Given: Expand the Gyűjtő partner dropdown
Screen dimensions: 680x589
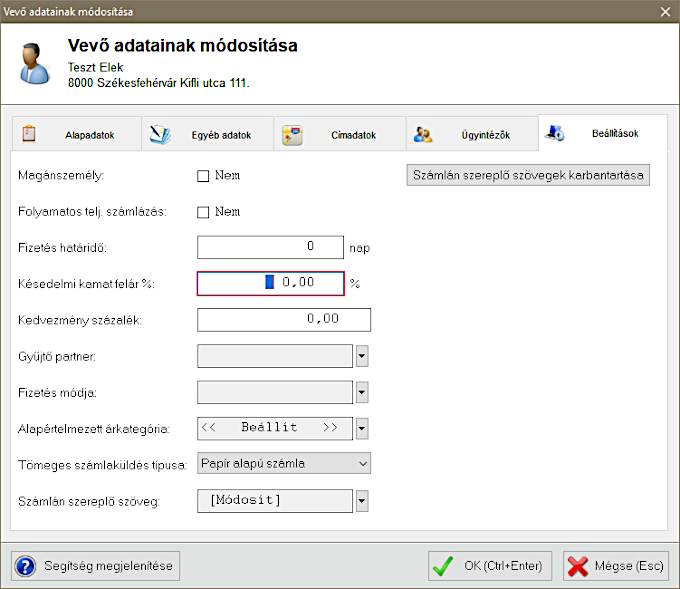Looking at the screenshot, I should click(363, 356).
